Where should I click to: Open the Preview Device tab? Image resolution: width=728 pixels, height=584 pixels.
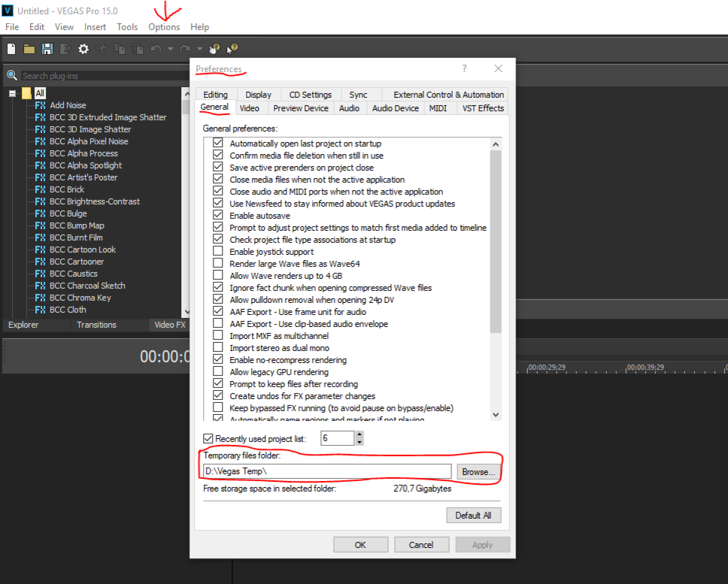coord(301,108)
